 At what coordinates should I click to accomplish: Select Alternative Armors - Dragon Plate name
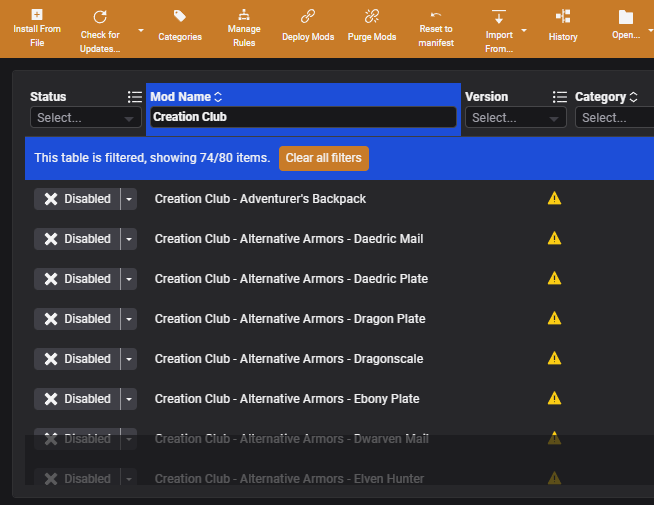[x=290, y=319]
